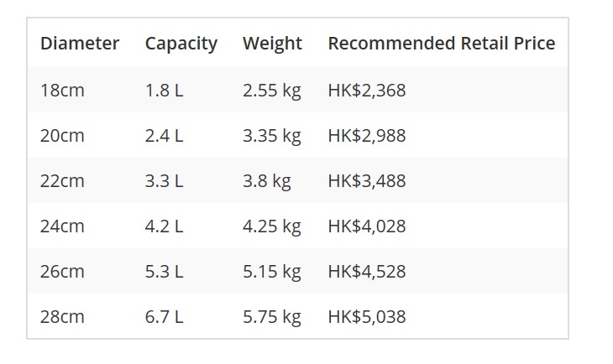Click the HK$5,038 price

click(367, 317)
